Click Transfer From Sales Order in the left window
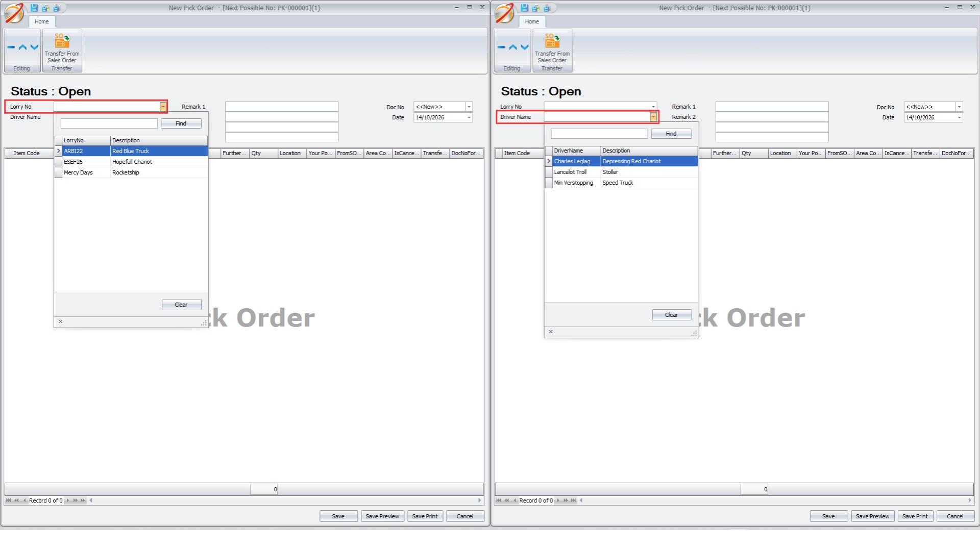 (x=62, y=47)
